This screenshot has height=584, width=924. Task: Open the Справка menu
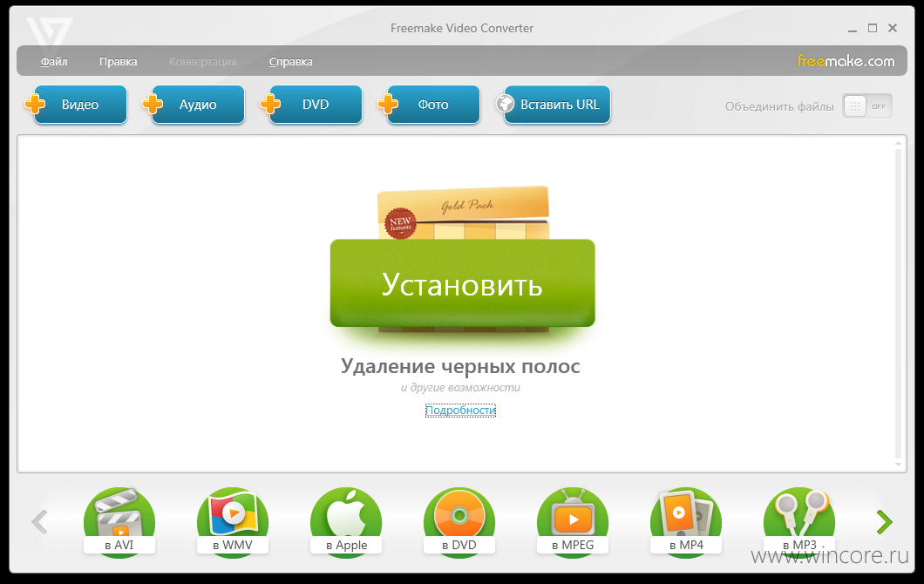(290, 61)
